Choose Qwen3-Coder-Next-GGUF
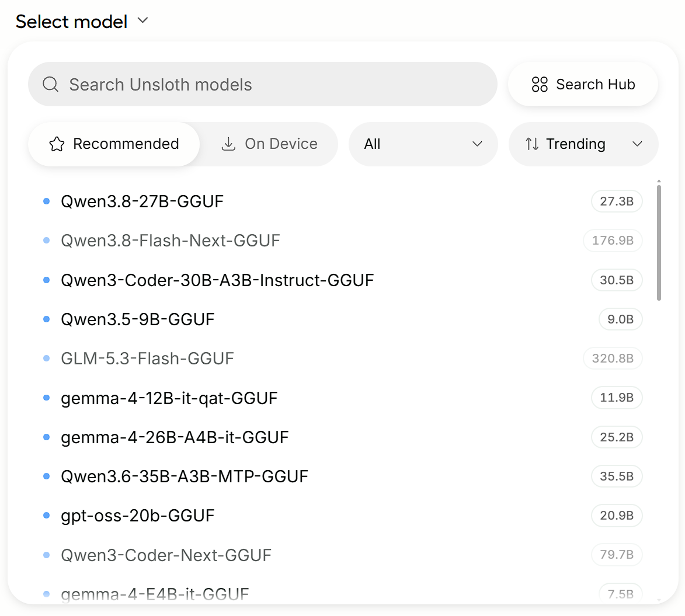The width and height of the screenshot is (685, 616). click(x=342, y=555)
